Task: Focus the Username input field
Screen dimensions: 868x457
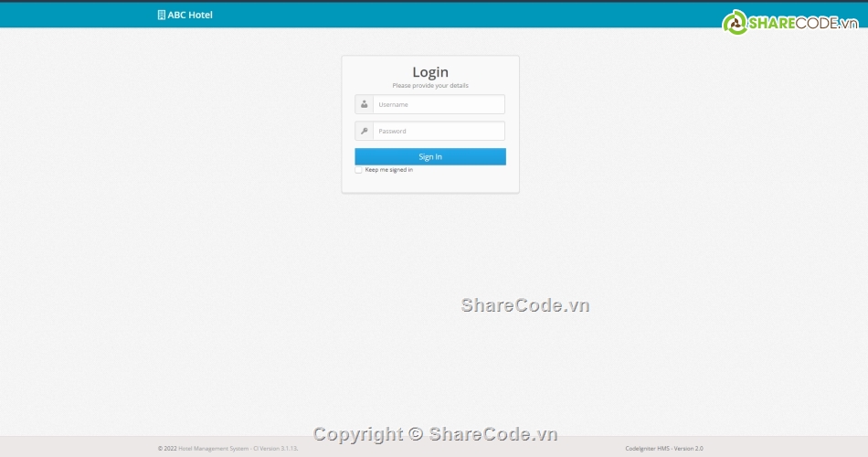Action: (x=439, y=104)
